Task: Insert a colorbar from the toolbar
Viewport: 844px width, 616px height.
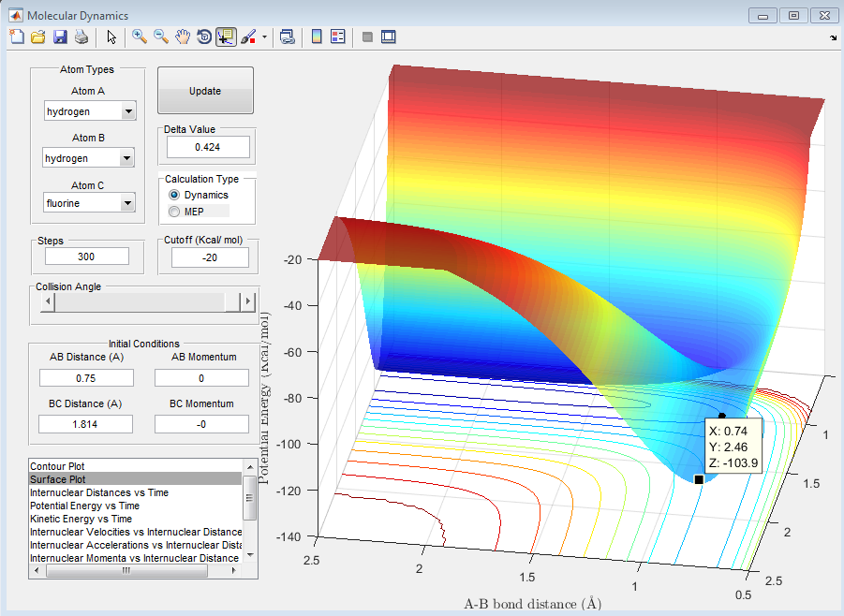Action: pos(317,37)
